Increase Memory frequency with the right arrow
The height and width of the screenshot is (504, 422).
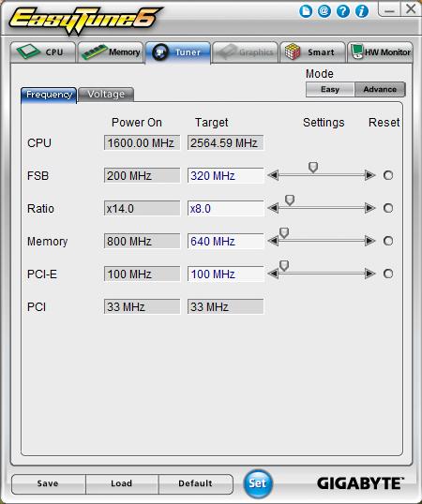tap(370, 241)
